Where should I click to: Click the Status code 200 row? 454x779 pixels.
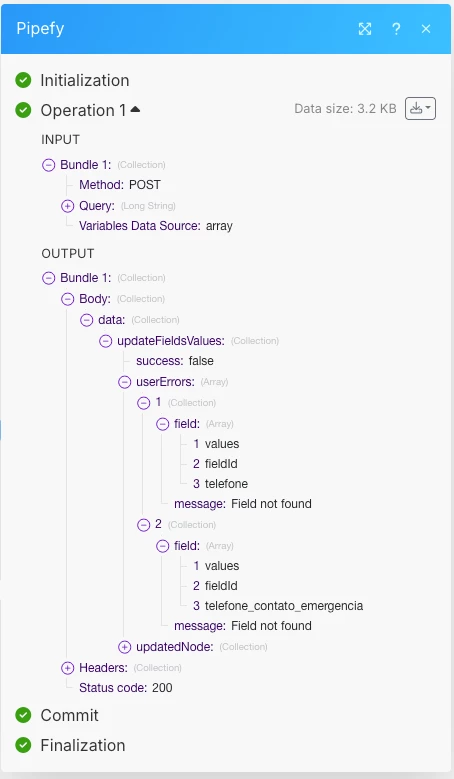pos(126,688)
